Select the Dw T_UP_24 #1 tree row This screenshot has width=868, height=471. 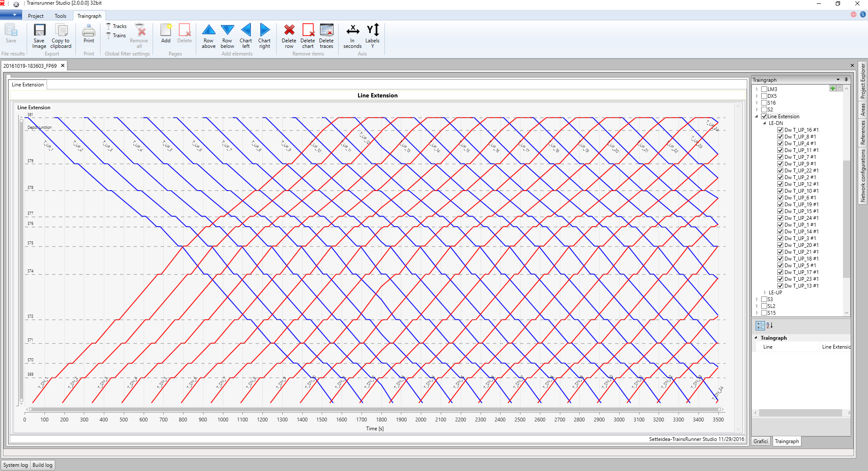click(801, 218)
